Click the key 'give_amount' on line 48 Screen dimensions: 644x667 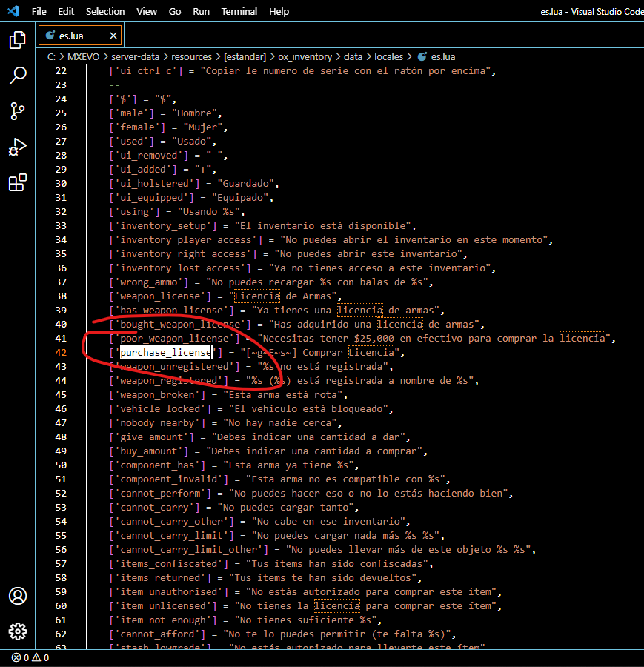click(151, 437)
